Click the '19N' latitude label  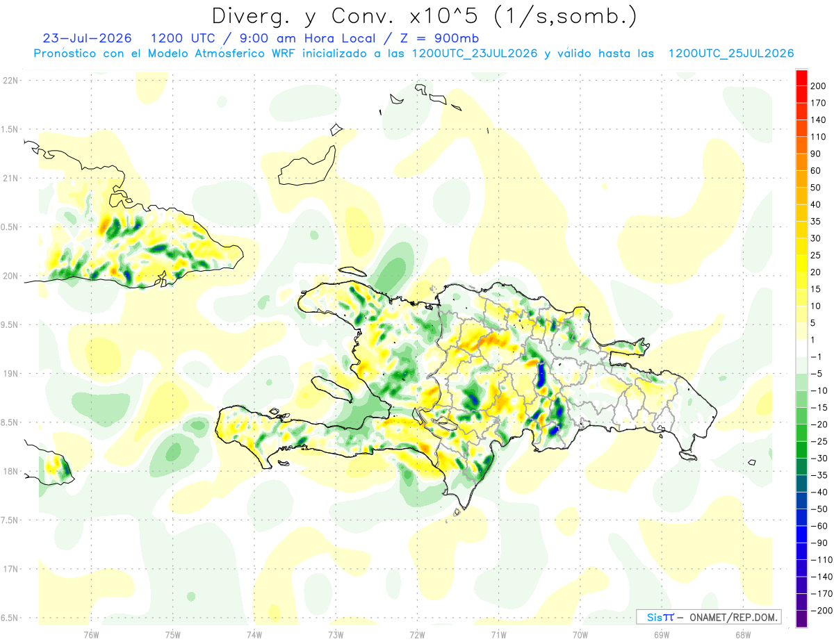click(x=10, y=373)
